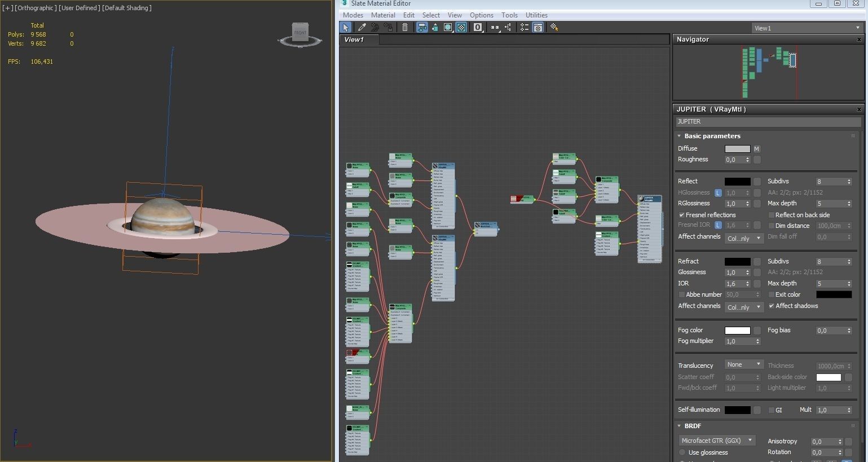This screenshot has width=868, height=462.
Task: Click the Roughness map slot button
Action: tap(757, 160)
